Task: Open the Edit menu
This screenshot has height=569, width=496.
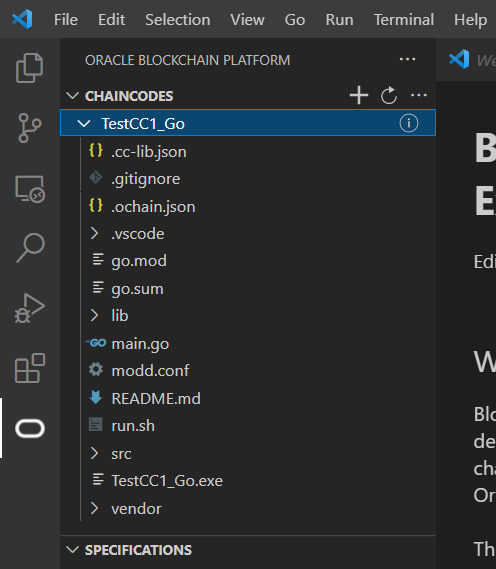Action: [111, 20]
